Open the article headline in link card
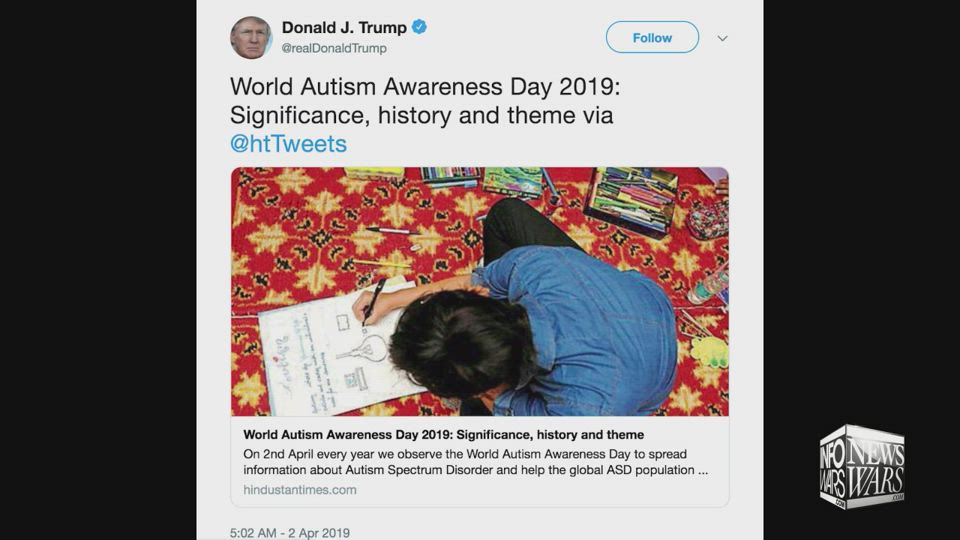The width and height of the screenshot is (960, 540). (443, 435)
